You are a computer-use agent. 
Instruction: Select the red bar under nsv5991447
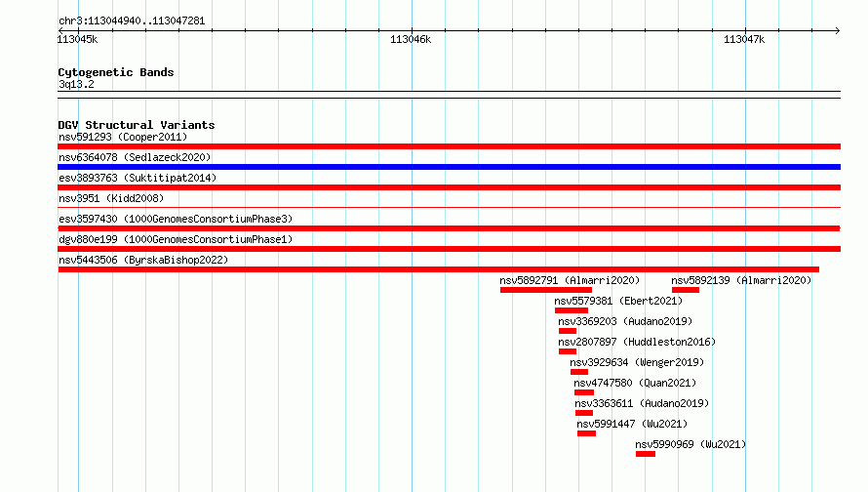tap(587, 433)
